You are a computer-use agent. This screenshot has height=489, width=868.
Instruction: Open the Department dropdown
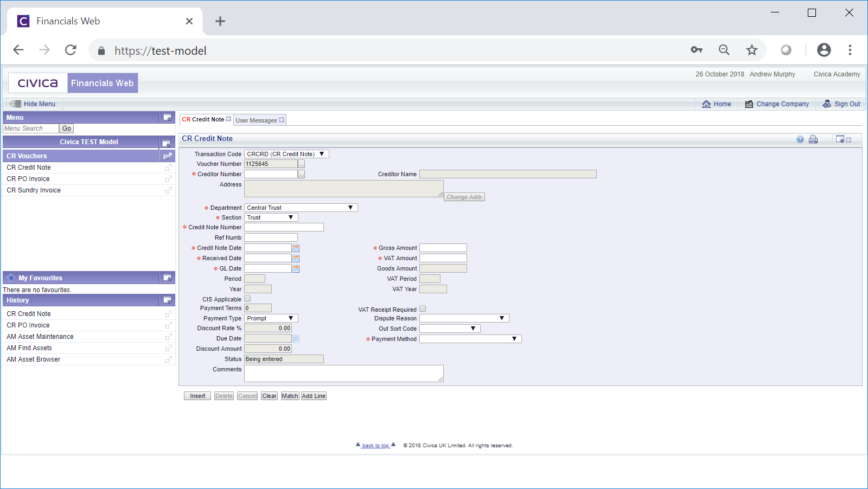pyautogui.click(x=301, y=208)
